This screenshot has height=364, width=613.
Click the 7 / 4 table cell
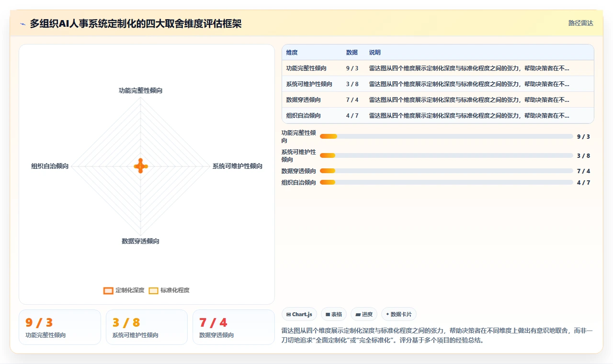tap(352, 100)
